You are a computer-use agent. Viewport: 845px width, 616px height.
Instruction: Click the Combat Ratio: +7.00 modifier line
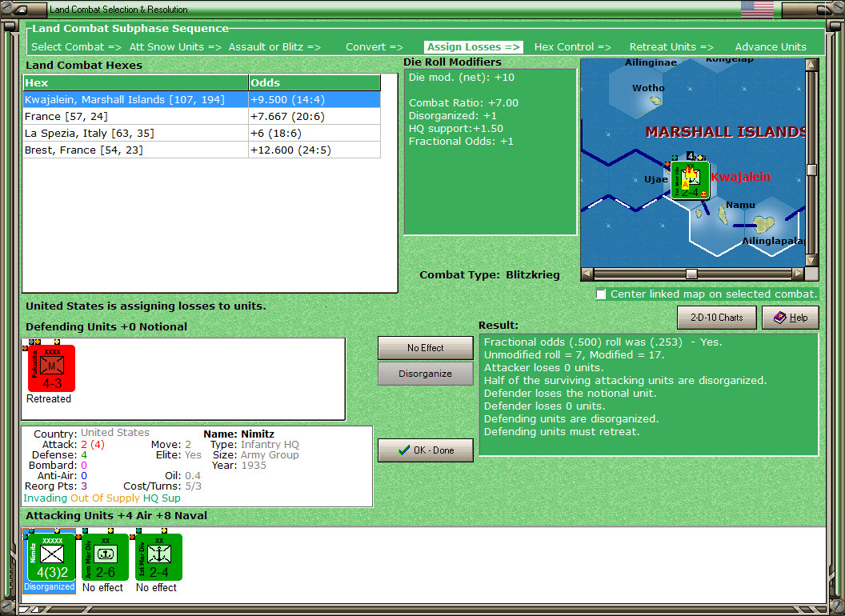[463, 103]
